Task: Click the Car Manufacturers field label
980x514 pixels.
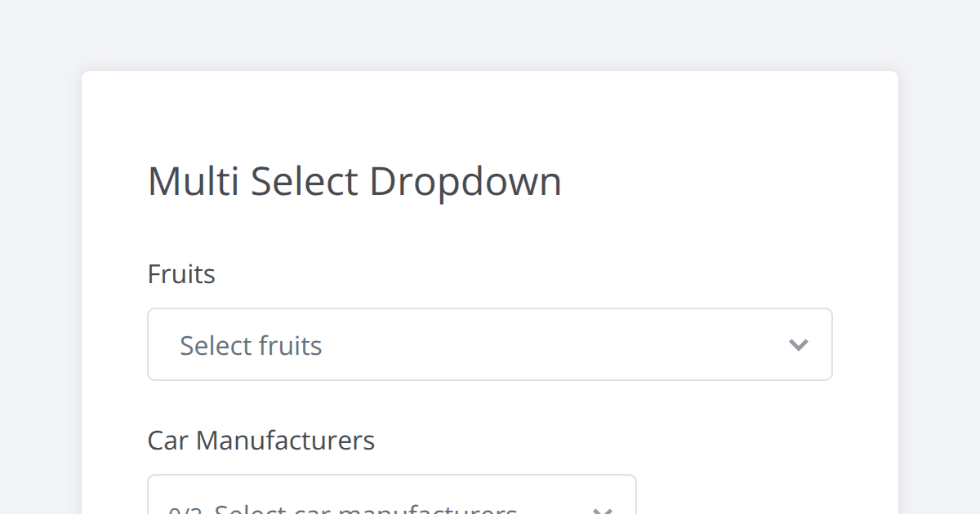Action: point(261,441)
